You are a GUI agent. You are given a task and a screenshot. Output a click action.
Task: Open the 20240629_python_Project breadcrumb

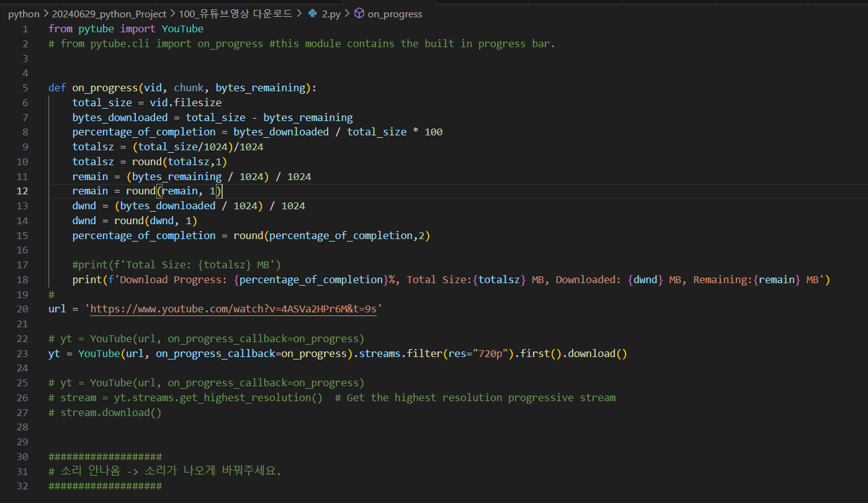point(109,14)
